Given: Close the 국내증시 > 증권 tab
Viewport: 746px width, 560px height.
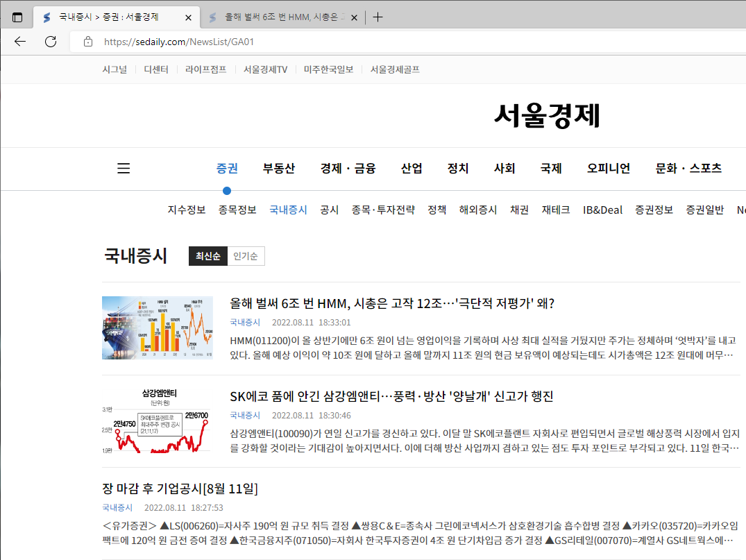Looking at the screenshot, I should [188, 17].
